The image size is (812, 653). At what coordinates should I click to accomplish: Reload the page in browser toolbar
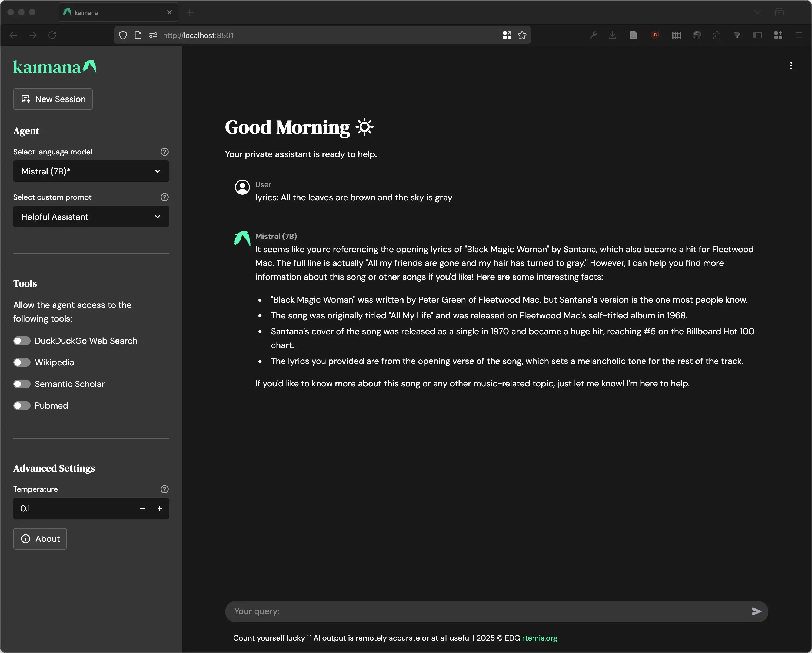pos(52,35)
